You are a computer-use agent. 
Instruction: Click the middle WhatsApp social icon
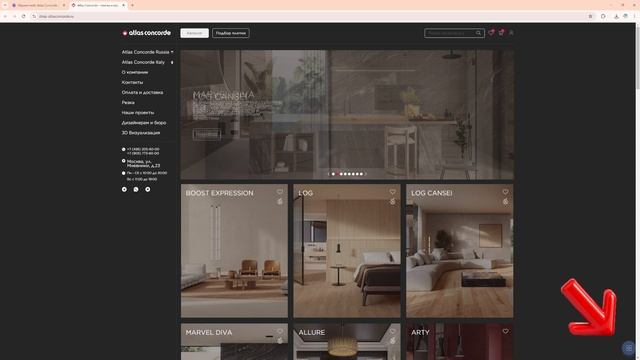[136, 189]
